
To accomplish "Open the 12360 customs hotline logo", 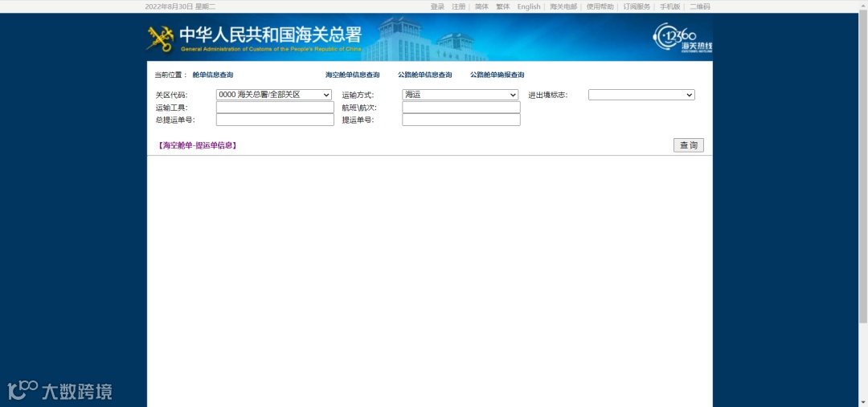I will coord(682,38).
